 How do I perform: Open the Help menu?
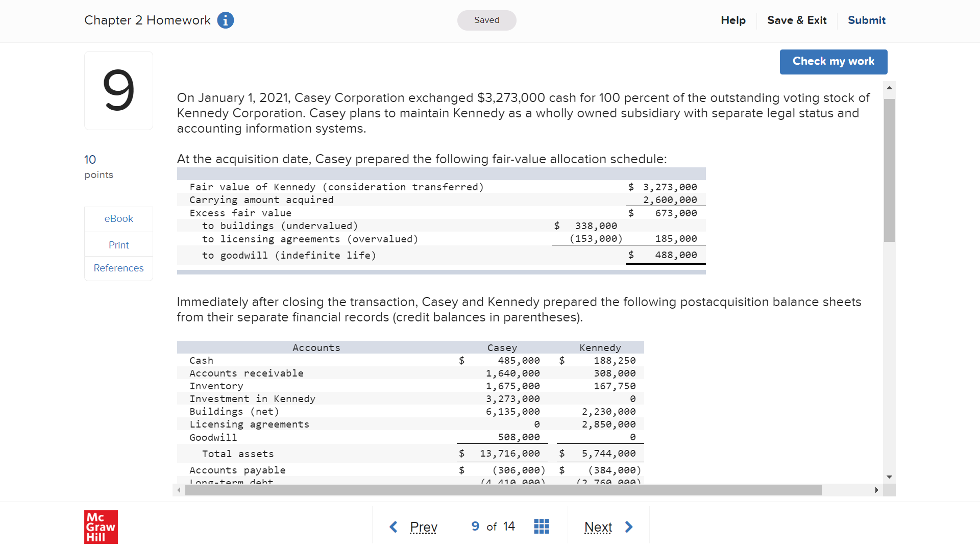point(733,20)
